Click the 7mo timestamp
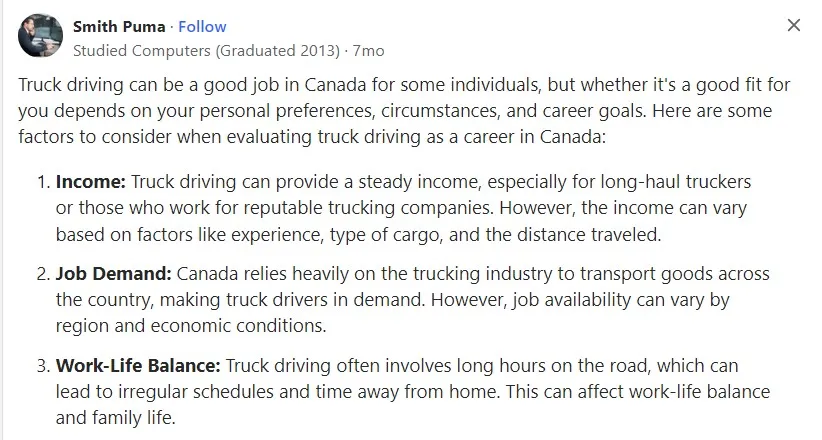 (369, 51)
